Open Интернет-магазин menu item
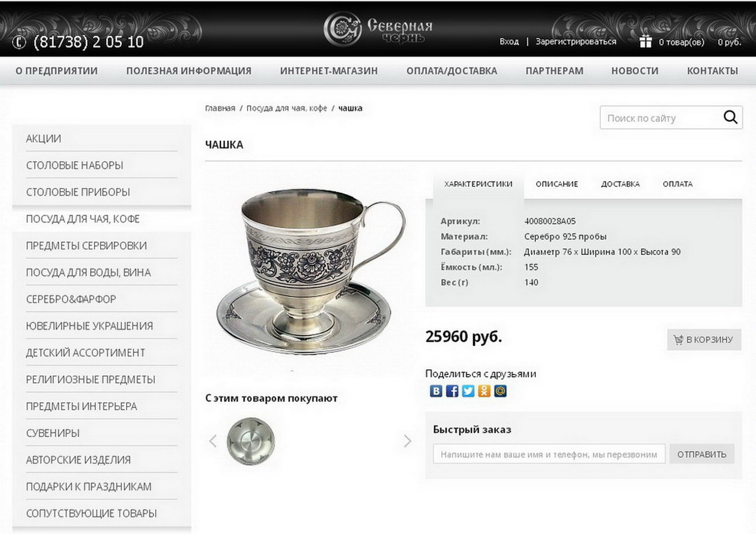The height and width of the screenshot is (534, 756). pyautogui.click(x=329, y=71)
